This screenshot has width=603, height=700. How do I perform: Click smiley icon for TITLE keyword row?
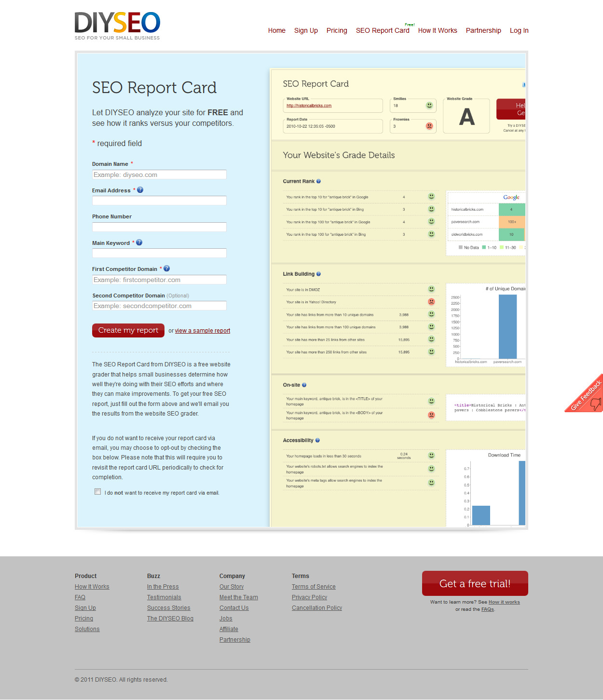click(x=432, y=401)
